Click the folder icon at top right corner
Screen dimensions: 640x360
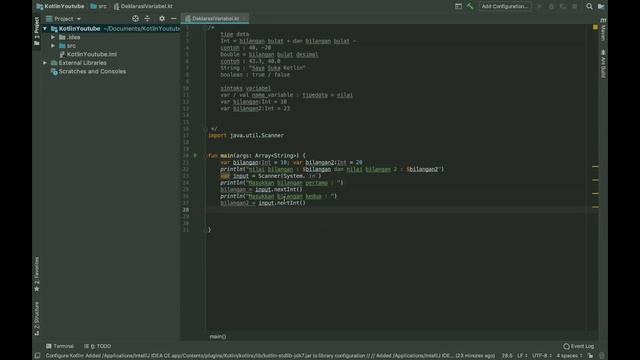click(x=601, y=6)
